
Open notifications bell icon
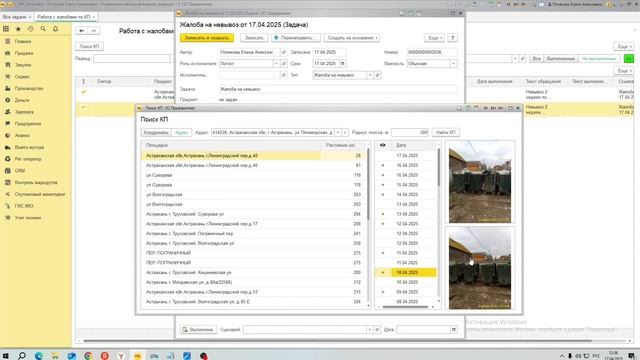pyautogui.click(x=56, y=29)
